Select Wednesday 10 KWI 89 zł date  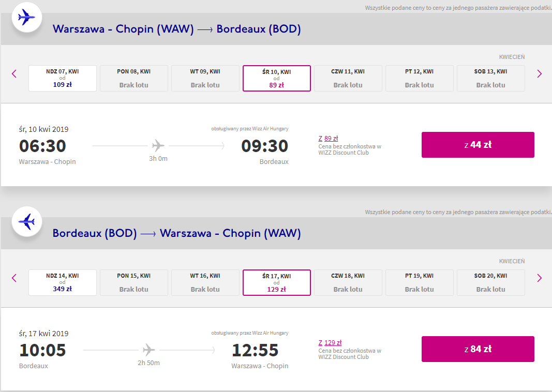[276, 78]
